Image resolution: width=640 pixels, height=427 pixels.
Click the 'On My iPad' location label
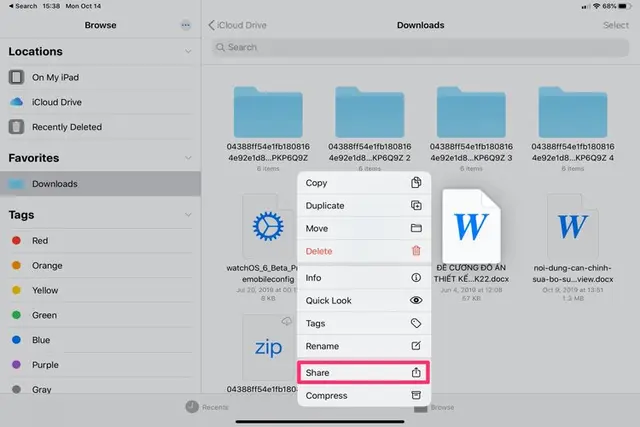coord(56,77)
